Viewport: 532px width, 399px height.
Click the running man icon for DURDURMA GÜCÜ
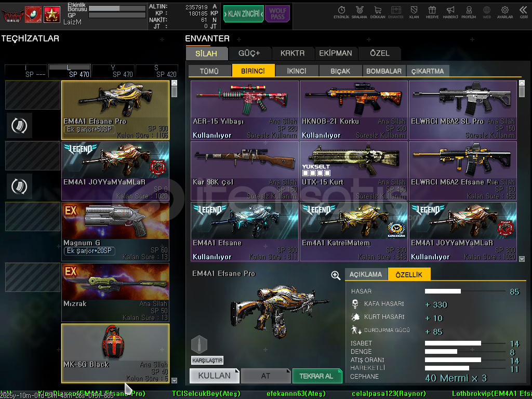356,330
